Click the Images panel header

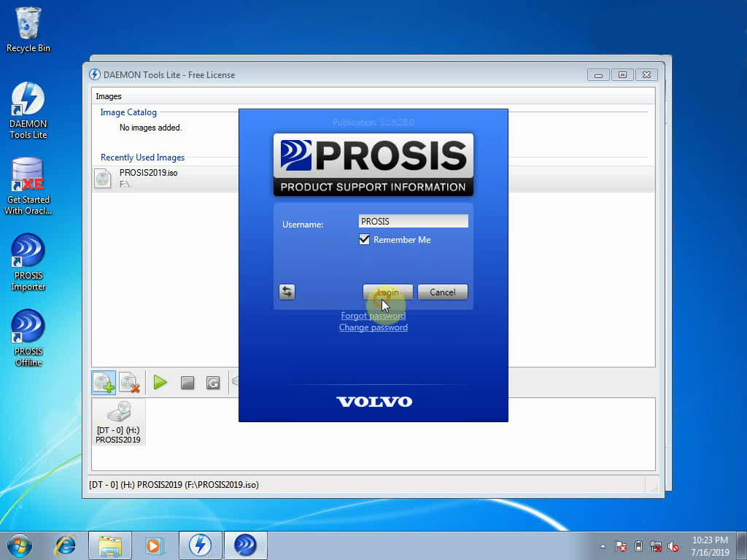(x=109, y=96)
